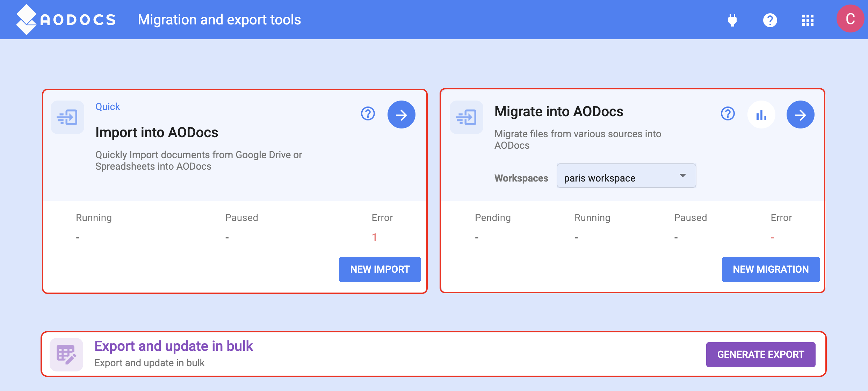Open migration statistics bar chart icon
This screenshot has width=868, height=391.
(x=761, y=115)
